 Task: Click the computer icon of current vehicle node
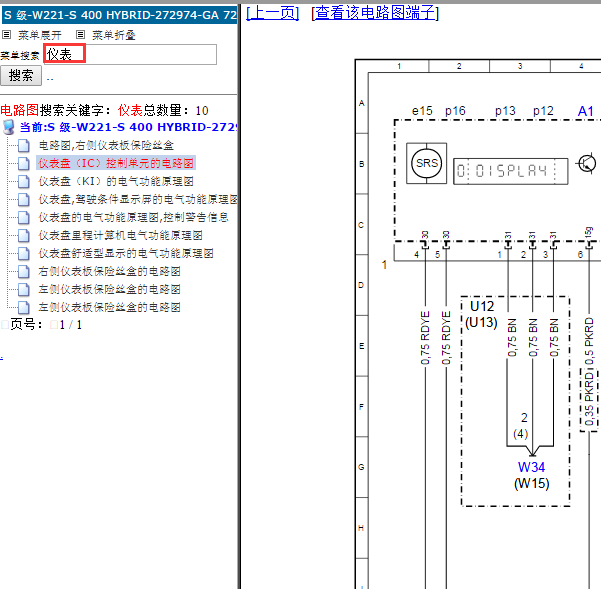click(9, 127)
